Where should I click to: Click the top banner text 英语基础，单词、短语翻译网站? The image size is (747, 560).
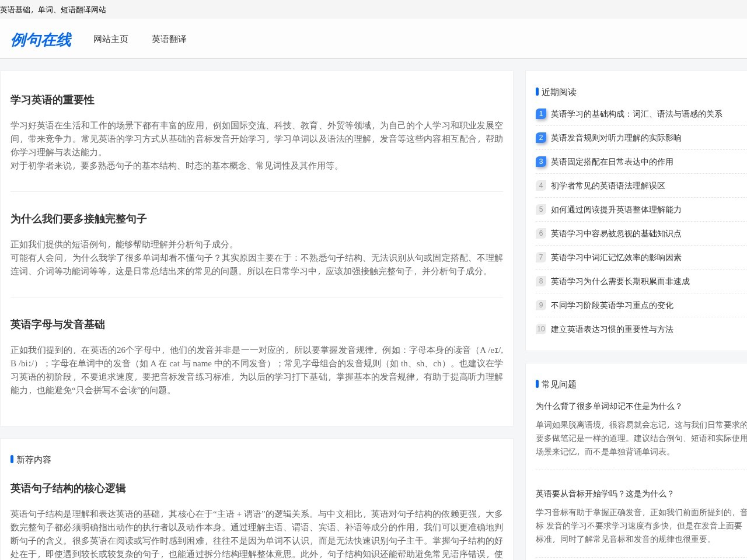click(53, 9)
